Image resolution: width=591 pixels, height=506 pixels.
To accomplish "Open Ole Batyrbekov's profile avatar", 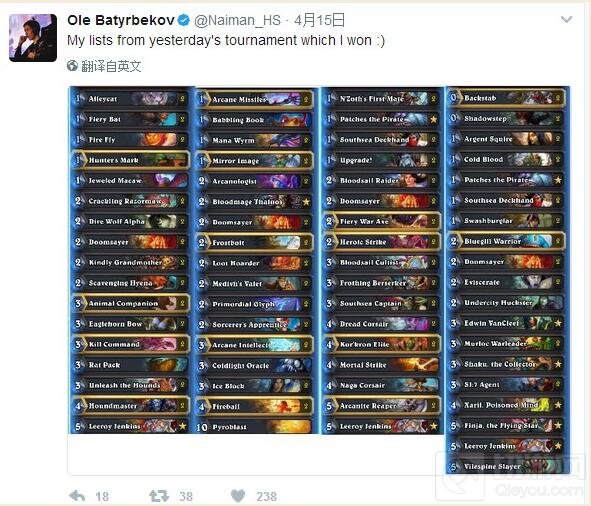I will [33, 38].
